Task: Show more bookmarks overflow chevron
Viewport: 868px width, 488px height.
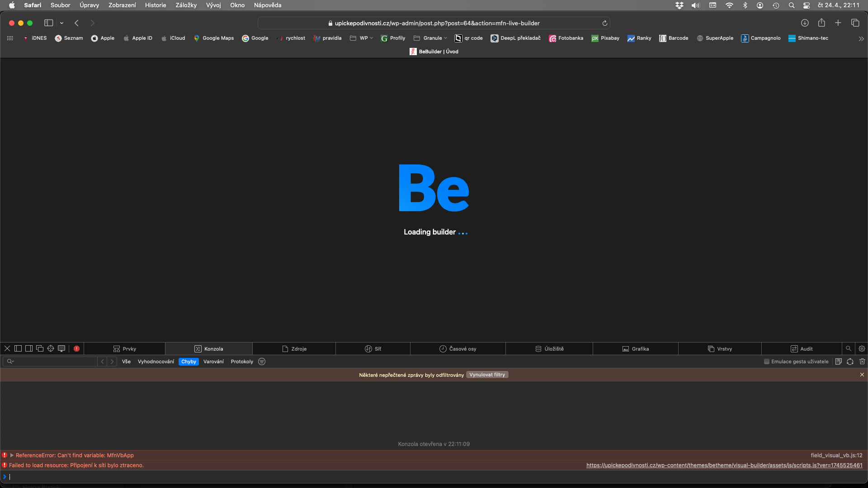Action: click(861, 39)
